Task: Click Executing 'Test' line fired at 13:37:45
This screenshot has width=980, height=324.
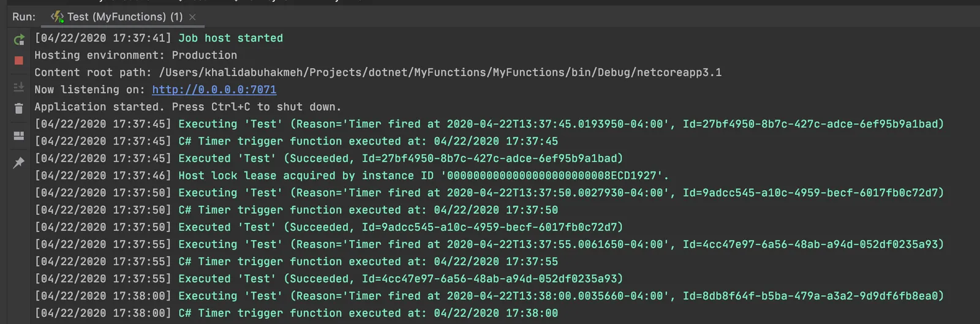Action: pos(489,124)
